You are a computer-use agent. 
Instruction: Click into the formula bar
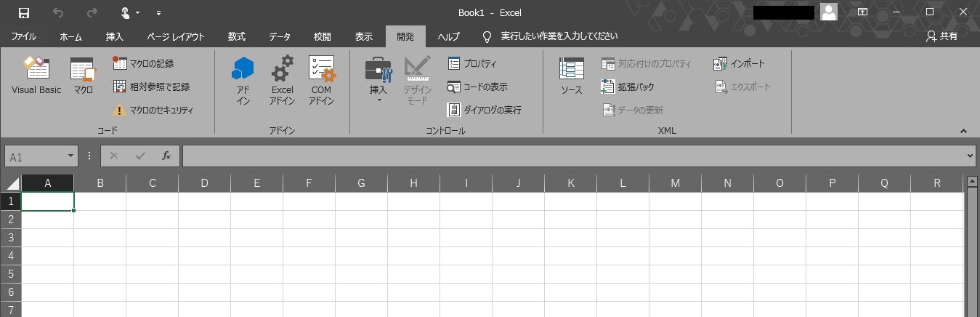[x=573, y=156]
